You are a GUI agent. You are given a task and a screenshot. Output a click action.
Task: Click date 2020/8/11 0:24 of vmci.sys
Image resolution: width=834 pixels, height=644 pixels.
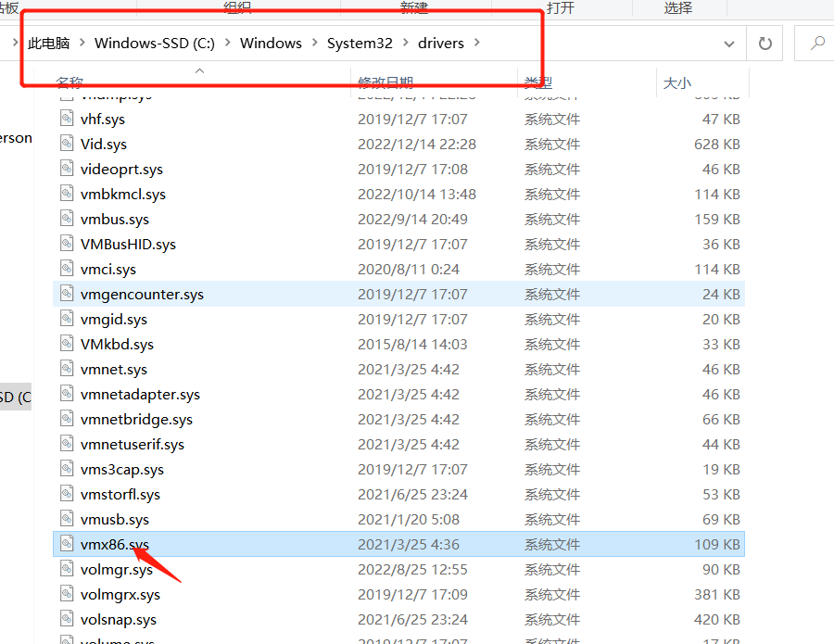tap(409, 270)
